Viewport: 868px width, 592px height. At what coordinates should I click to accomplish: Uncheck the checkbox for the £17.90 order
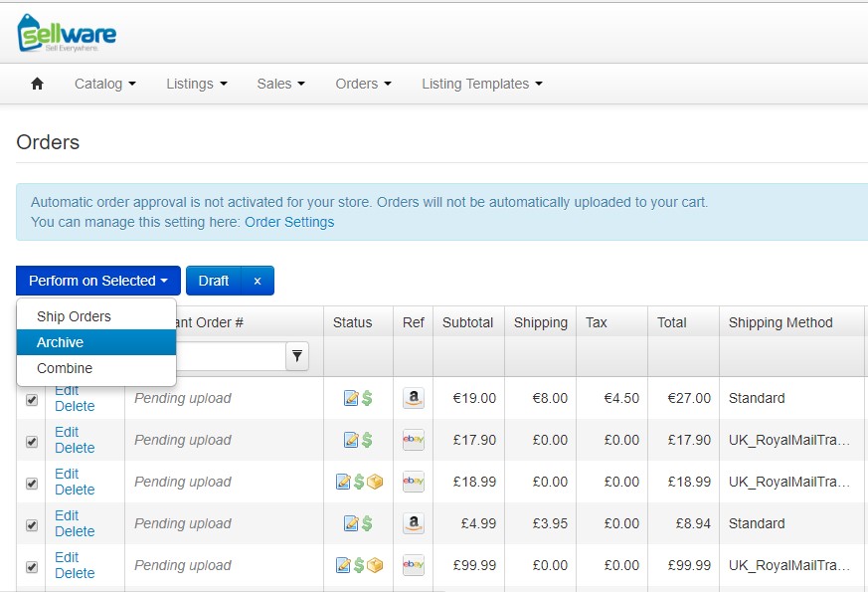pos(32,442)
